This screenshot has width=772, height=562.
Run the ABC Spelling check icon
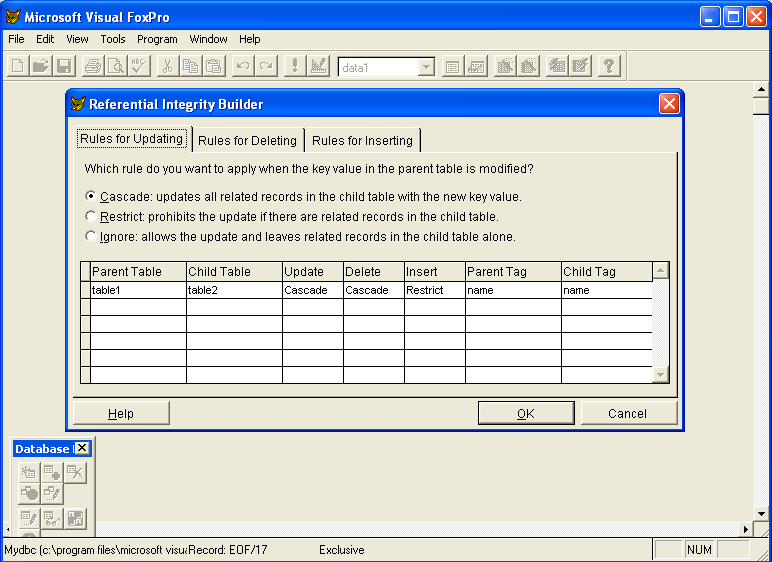coord(139,66)
